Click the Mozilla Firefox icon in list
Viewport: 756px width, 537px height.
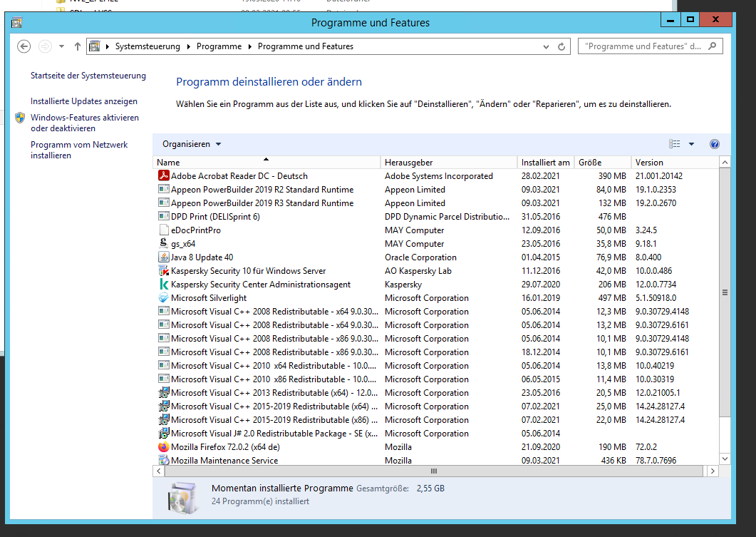(162, 447)
